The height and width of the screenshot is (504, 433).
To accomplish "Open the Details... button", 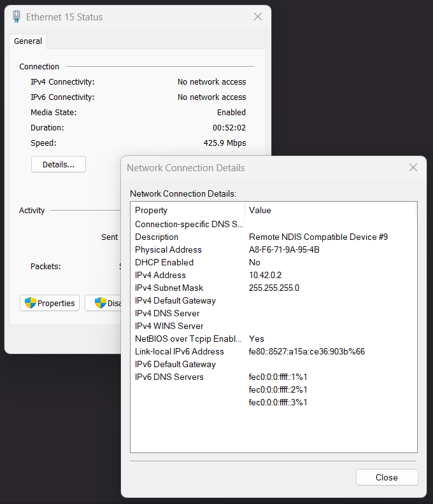I will (x=59, y=164).
